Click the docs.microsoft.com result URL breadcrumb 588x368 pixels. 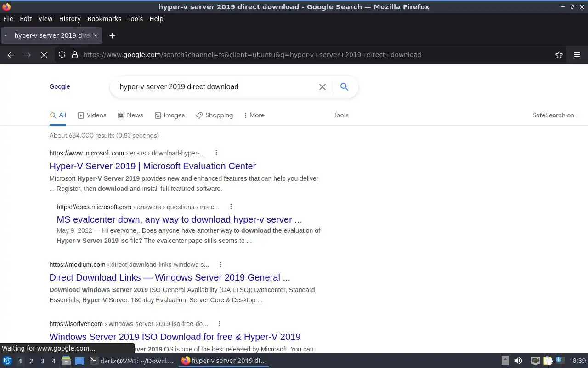[x=138, y=207]
